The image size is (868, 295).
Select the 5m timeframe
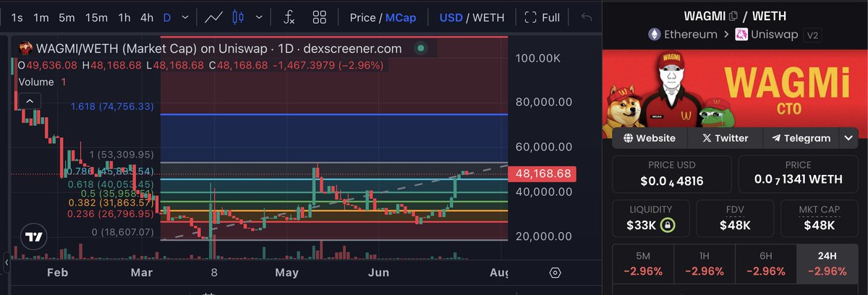pyautogui.click(x=67, y=17)
